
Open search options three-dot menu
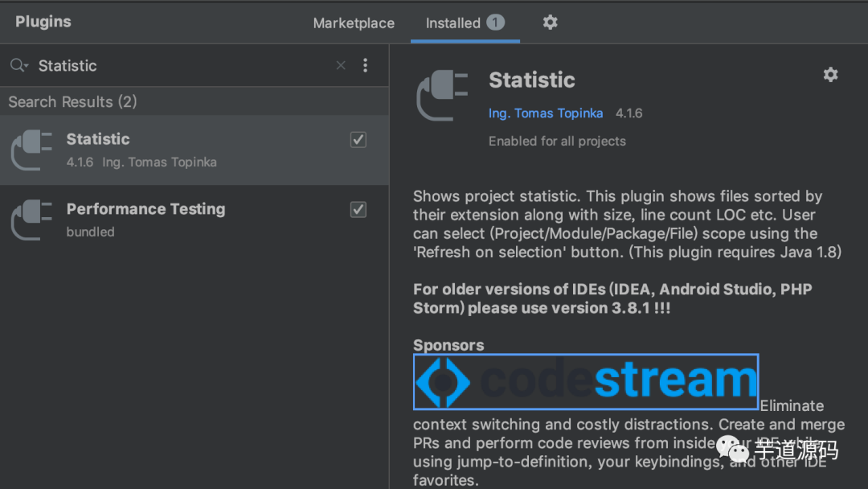click(366, 65)
